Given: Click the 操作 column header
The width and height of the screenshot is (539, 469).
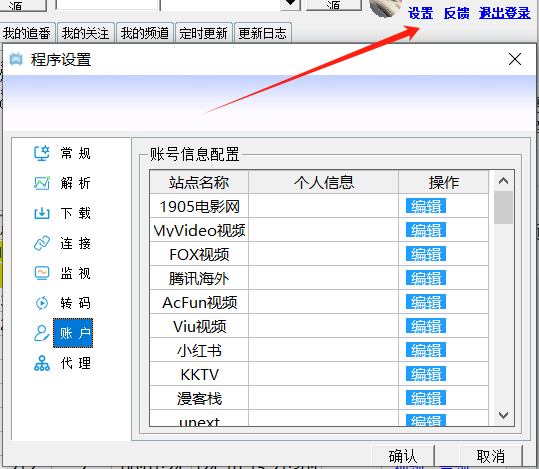Looking at the screenshot, I should click(443, 182).
